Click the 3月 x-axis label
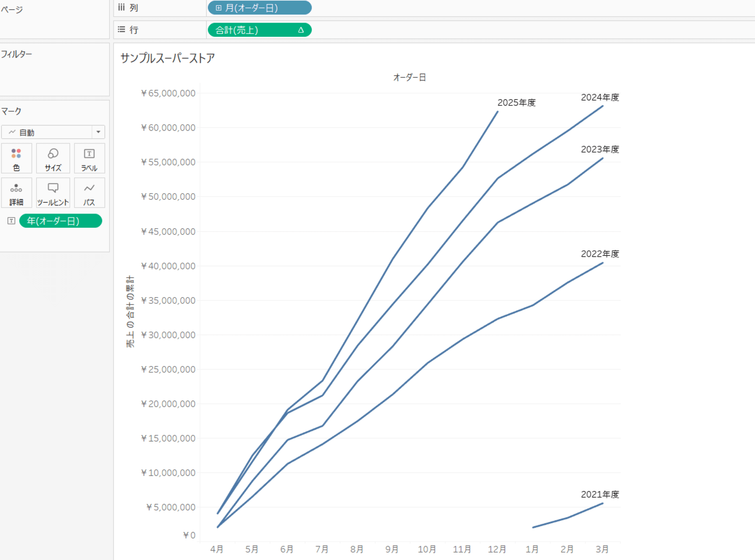This screenshot has height=560, width=755. pyautogui.click(x=602, y=549)
